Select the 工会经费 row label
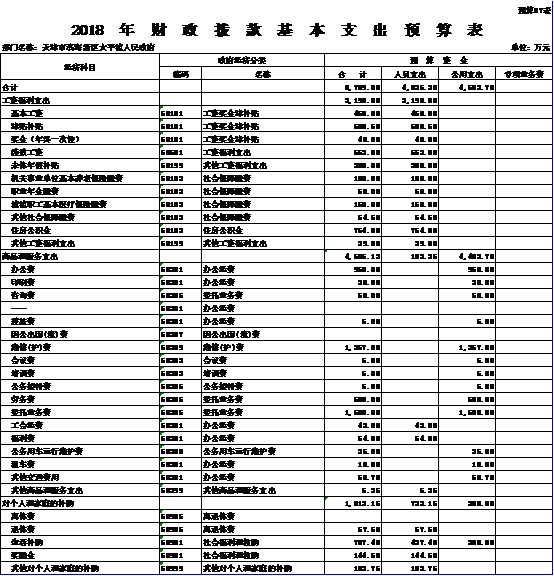 (27, 425)
